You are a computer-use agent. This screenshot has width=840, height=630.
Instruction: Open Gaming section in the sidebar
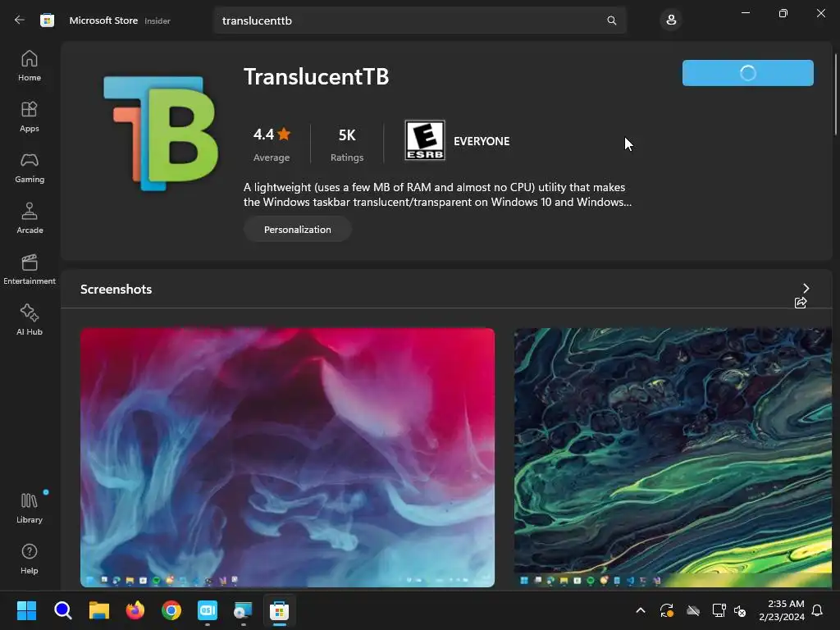coord(30,167)
